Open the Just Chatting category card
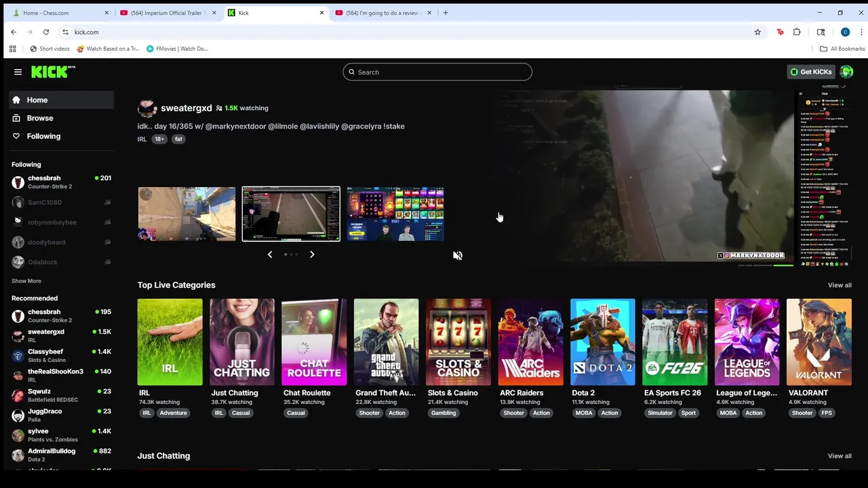This screenshot has width=868, height=488. (242, 342)
